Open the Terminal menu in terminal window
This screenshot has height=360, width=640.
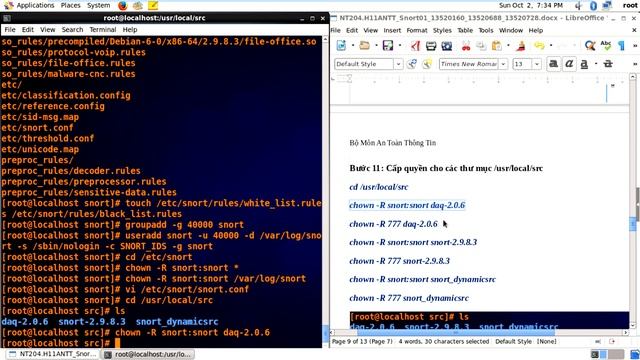(102, 29)
